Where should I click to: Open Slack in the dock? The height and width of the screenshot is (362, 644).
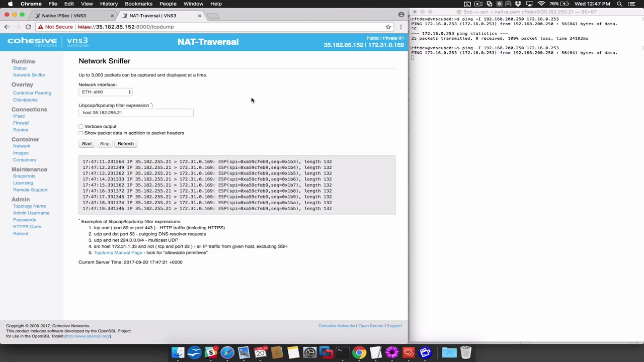[x=211, y=353]
